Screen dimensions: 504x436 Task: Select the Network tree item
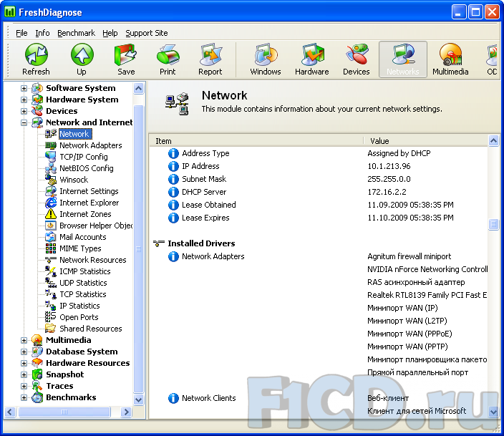[x=74, y=134]
